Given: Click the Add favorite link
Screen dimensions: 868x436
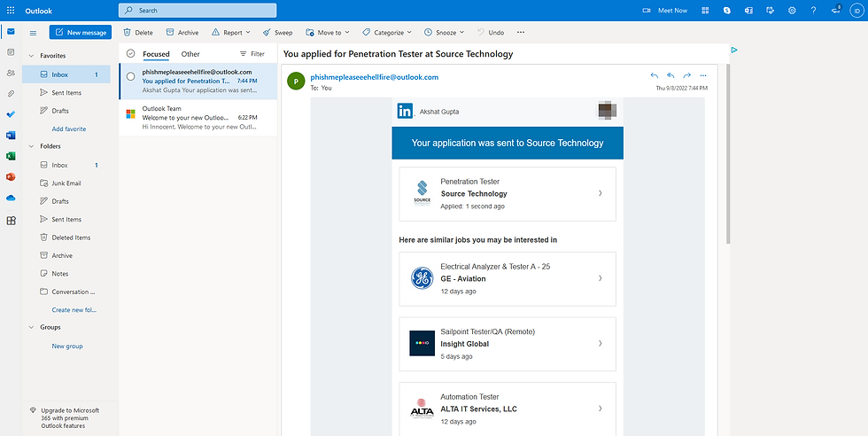Looking at the screenshot, I should tap(69, 129).
